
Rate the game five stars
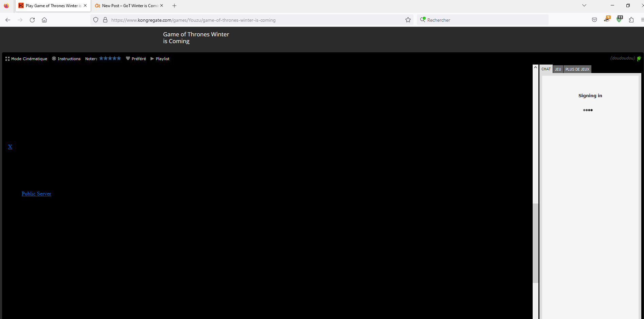tap(119, 58)
